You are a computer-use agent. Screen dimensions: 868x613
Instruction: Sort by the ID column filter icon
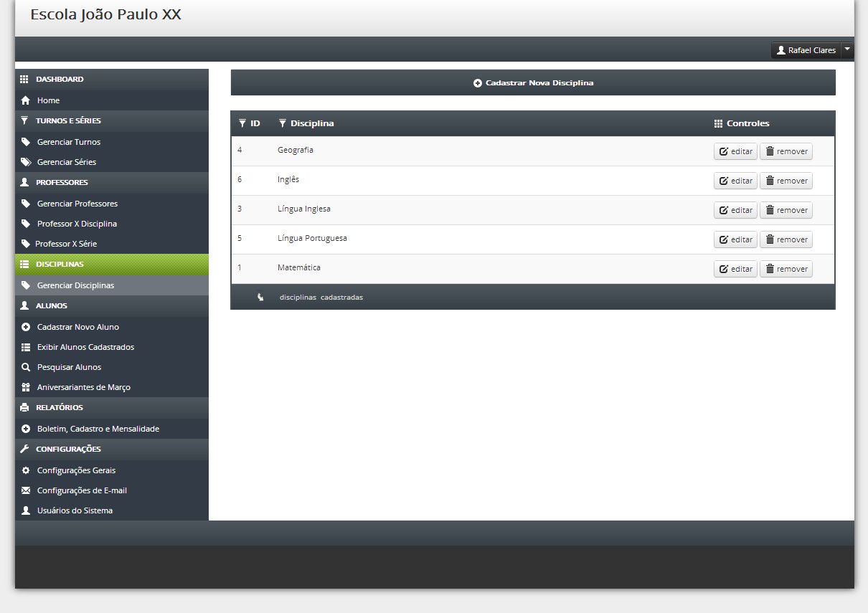(242, 123)
